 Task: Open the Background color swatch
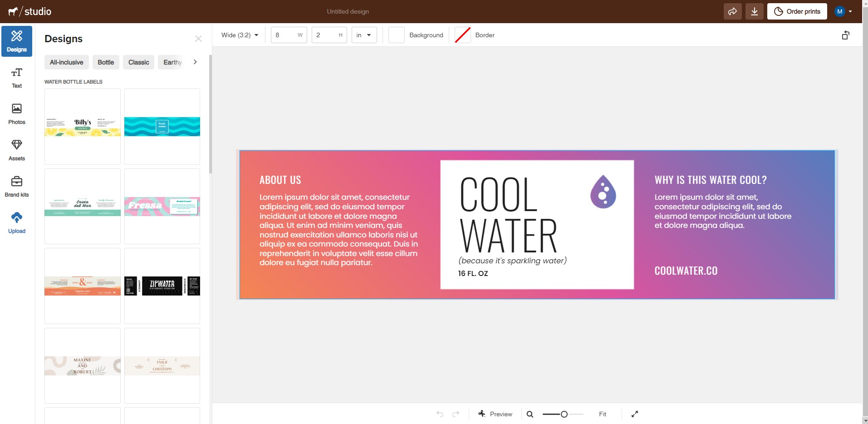[x=396, y=35]
